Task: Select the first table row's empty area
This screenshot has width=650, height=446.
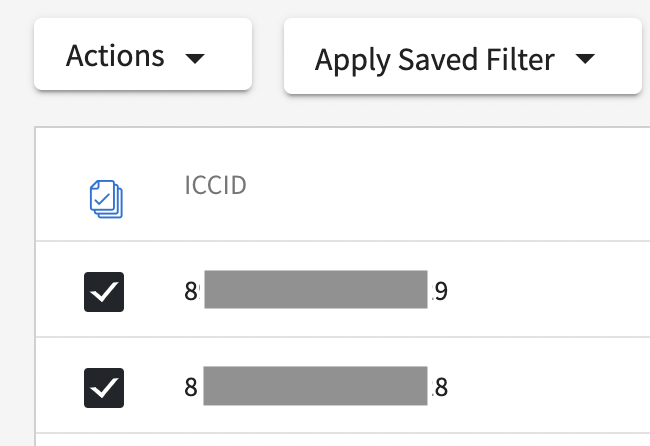Action: coord(547,289)
